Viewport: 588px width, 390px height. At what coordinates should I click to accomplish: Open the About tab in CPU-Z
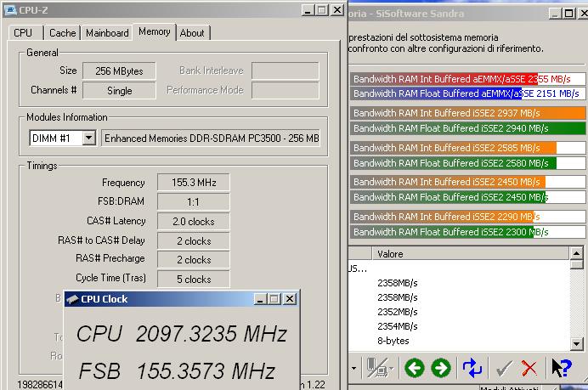tap(192, 33)
